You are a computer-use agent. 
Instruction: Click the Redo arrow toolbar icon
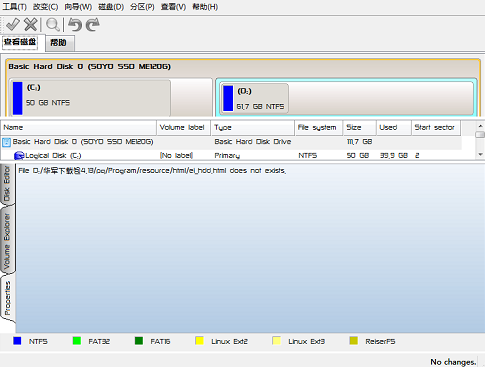click(x=93, y=25)
